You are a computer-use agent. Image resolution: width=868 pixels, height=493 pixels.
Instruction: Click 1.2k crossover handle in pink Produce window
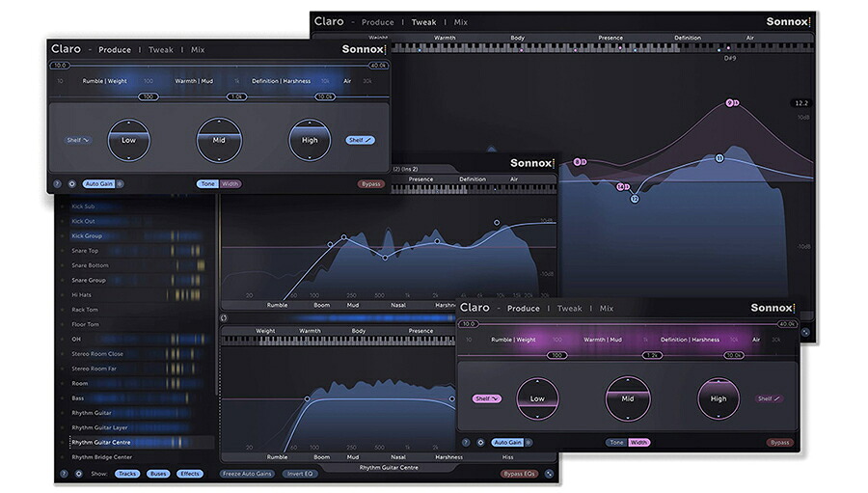(652, 355)
